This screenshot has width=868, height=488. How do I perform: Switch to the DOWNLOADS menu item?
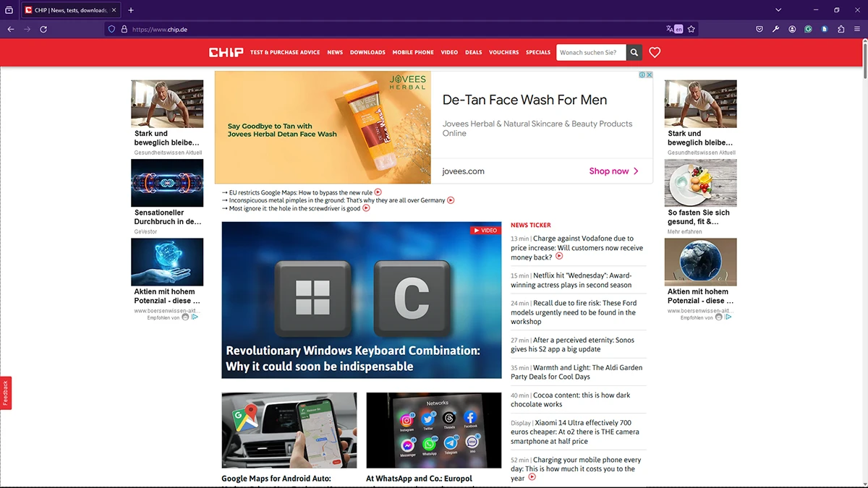tap(367, 52)
